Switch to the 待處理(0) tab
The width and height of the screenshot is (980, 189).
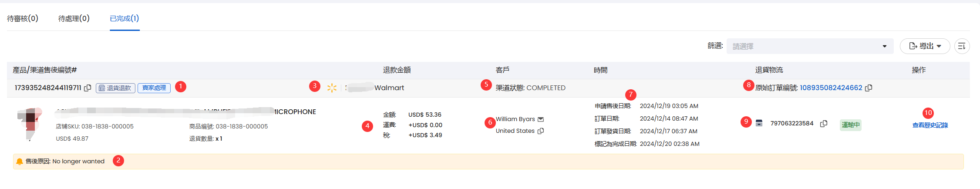point(74,18)
